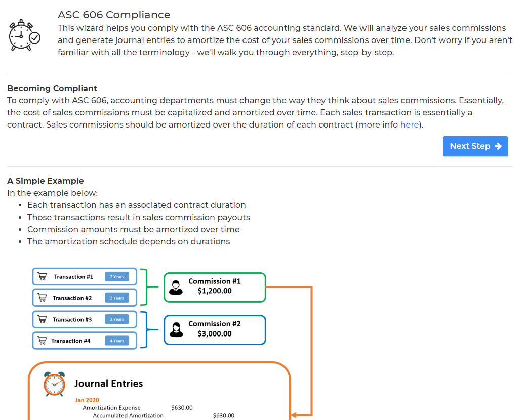The height and width of the screenshot is (420, 527).
Task: Click the 3 Years badge on Transaction #2
Action: pyautogui.click(x=117, y=298)
